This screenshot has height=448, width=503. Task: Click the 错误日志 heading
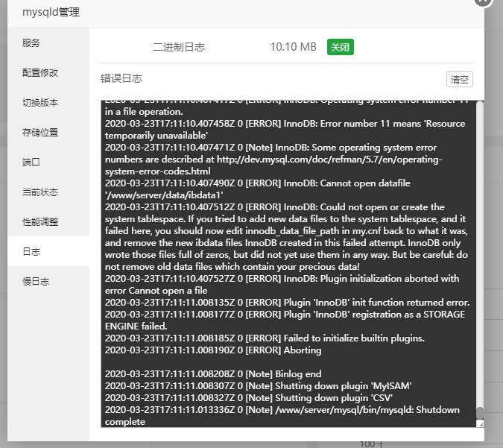pyautogui.click(x=121, y=78)
